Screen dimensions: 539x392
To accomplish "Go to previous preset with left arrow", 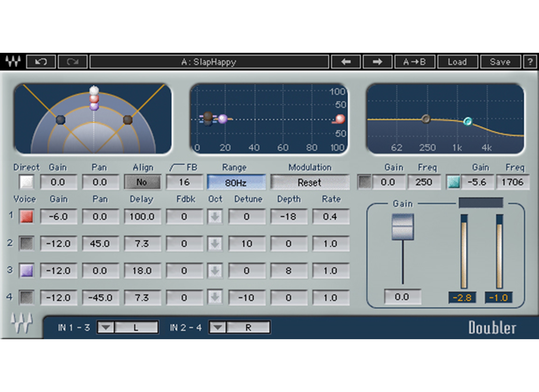I will 346,62.
